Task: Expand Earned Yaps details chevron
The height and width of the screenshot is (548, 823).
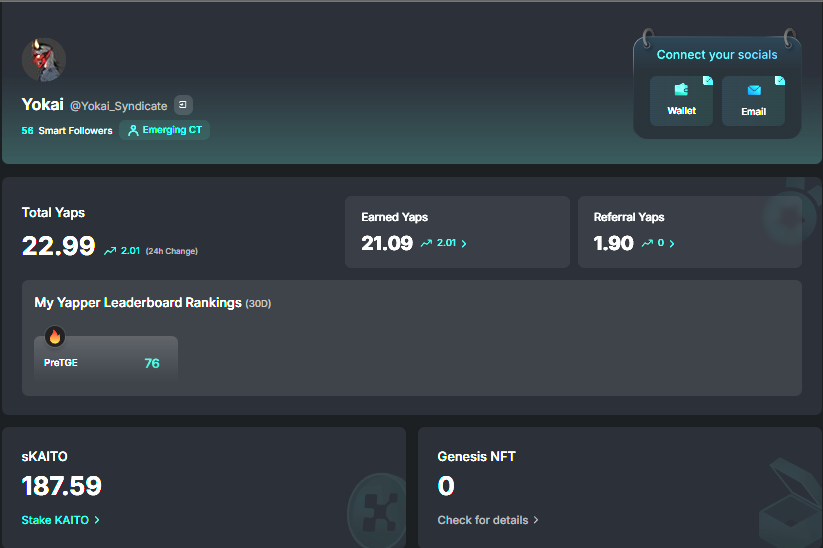Action: click(x=464, y=244)
